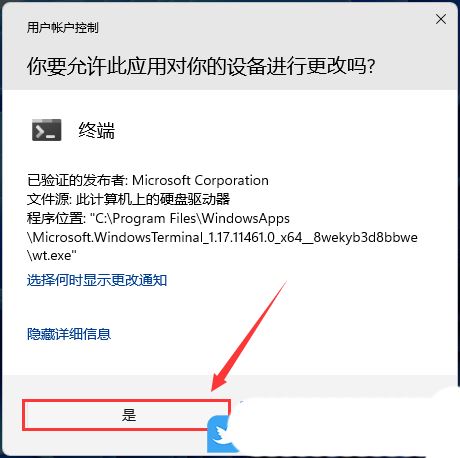
Task: Click the 已验证的发布者 label
Action: 77,180
